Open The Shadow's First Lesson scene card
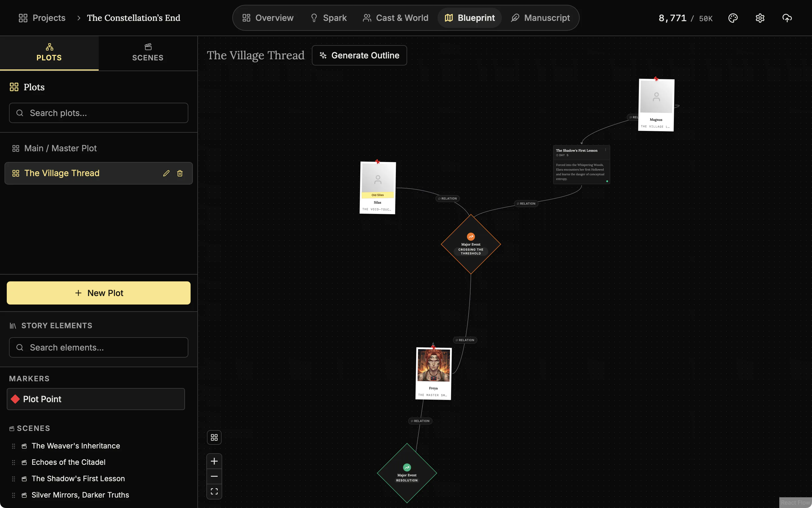812x508 pixels. [x=581, y=165]
